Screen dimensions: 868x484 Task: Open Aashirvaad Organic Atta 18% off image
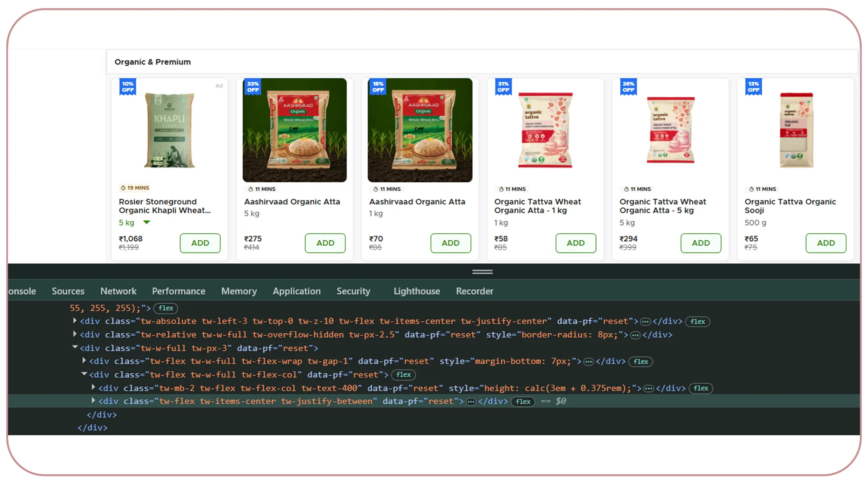point(420,130)
